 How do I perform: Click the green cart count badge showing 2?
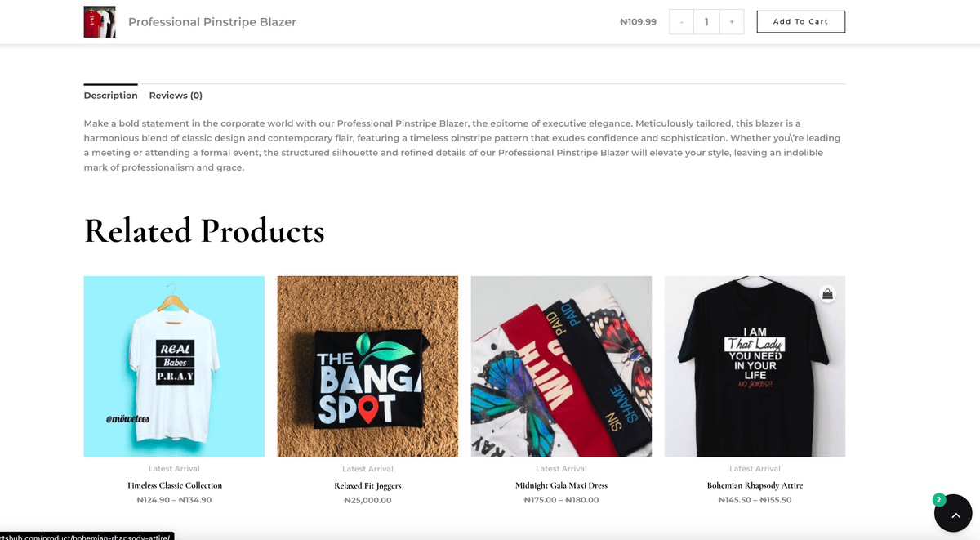939,498
